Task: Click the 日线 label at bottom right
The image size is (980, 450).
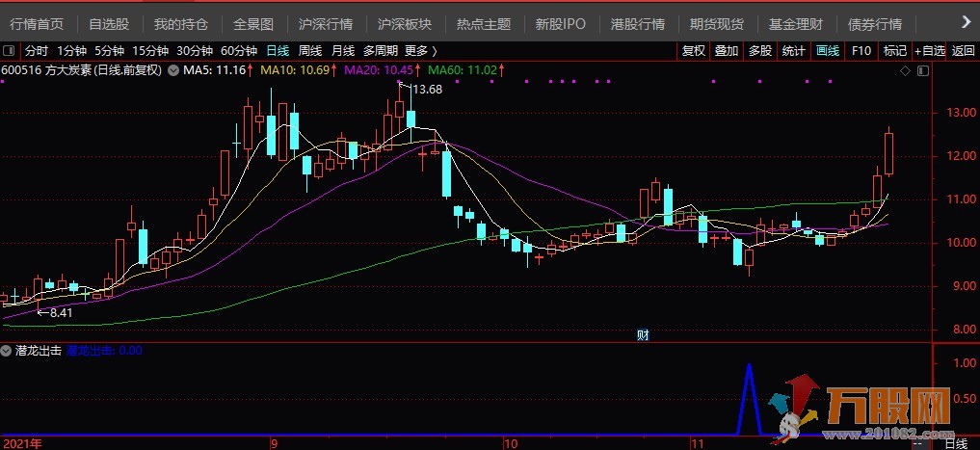Action: 956,444
